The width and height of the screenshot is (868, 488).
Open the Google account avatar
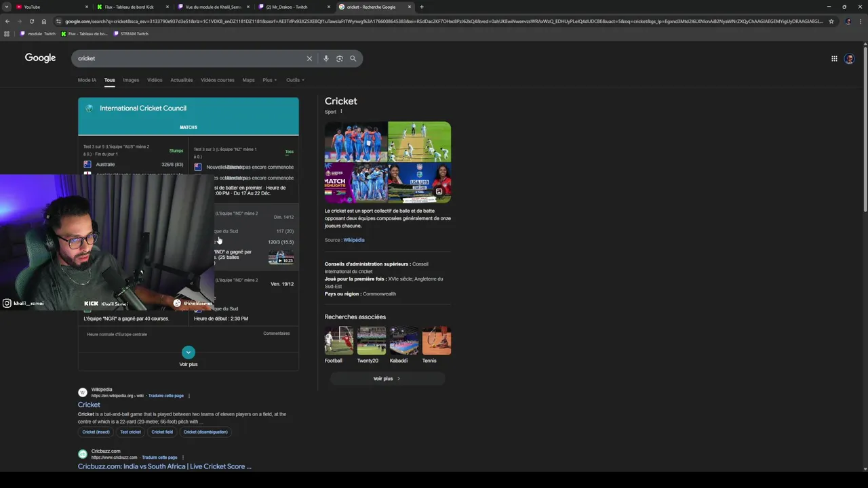(x=849, y=58)
